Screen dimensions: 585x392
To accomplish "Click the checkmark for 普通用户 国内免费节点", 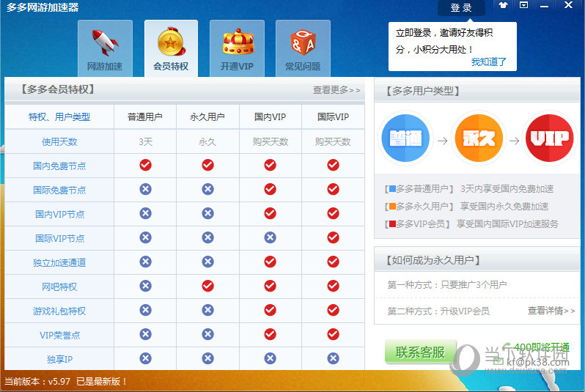I will coord(145,166).
